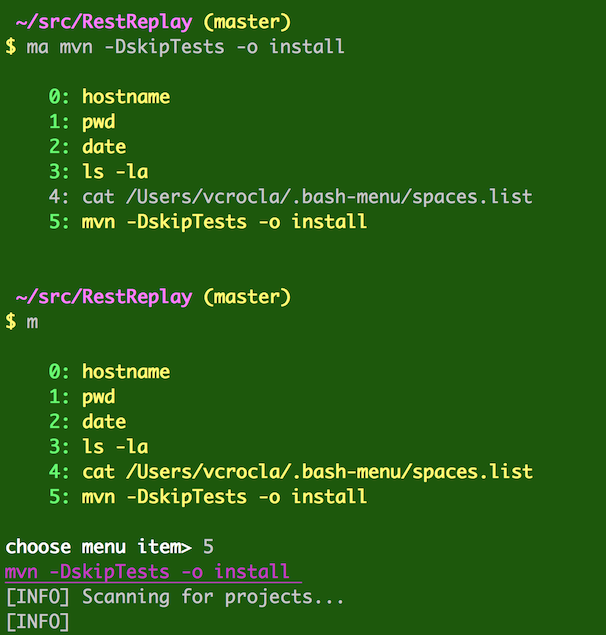Image resolution: width=606 pixels, height=635 pixels.
Task: Click item 5 mvn install in the first menu
Action: pyautogui.click(x=208, y=222)
